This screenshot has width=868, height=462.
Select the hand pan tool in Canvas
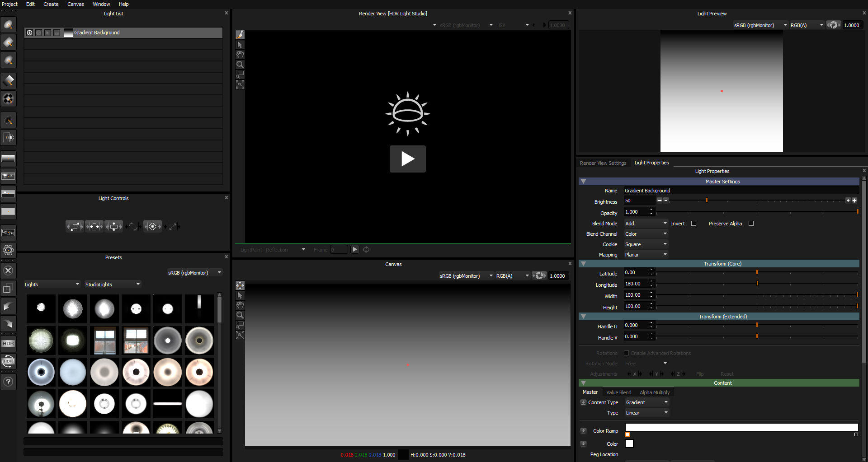(240, 305)
